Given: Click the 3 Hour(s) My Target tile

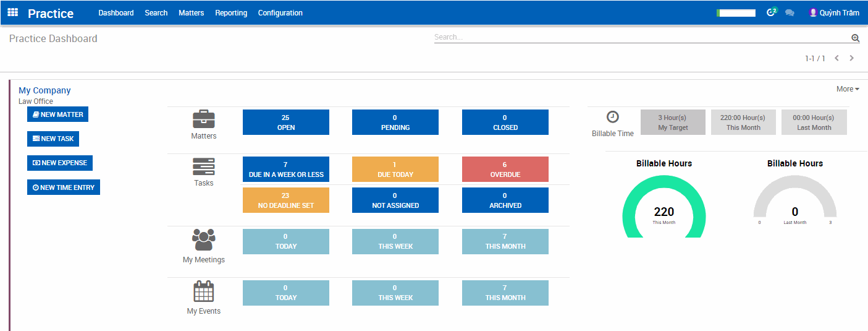Looking at the screenshot, I should pos(673,122).
